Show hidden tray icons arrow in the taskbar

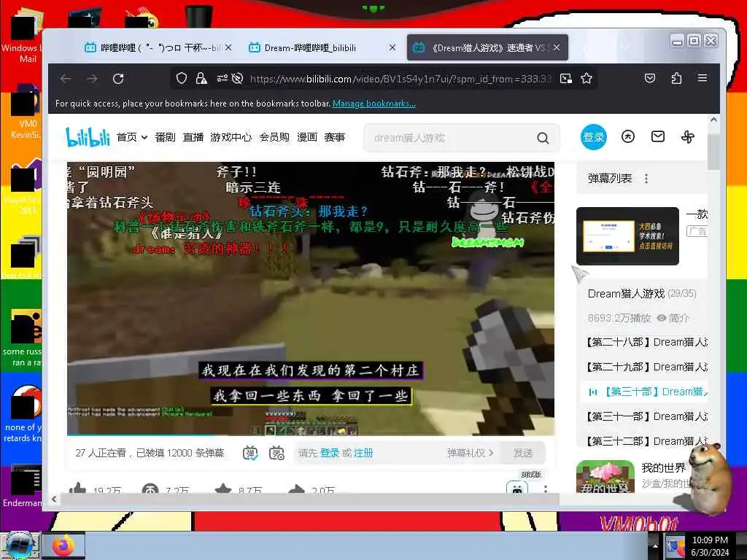pyautogui.click(x=655, y=546)
